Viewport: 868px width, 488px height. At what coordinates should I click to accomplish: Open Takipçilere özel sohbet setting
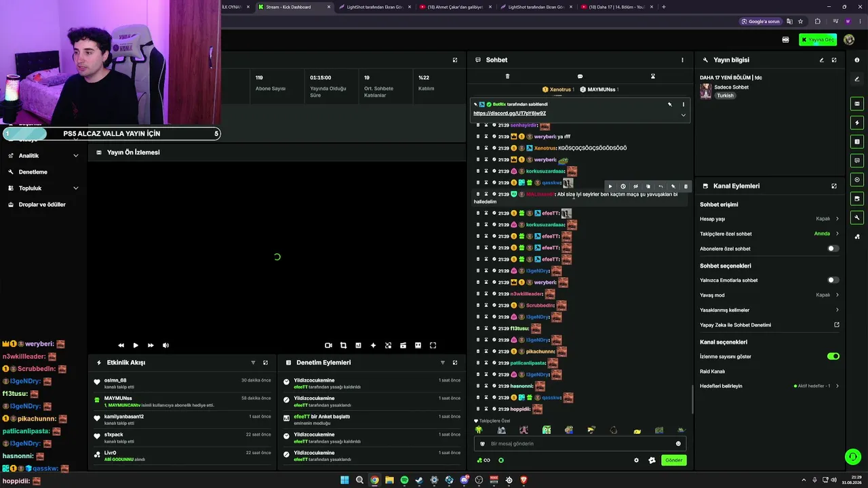tap(770, 234)
